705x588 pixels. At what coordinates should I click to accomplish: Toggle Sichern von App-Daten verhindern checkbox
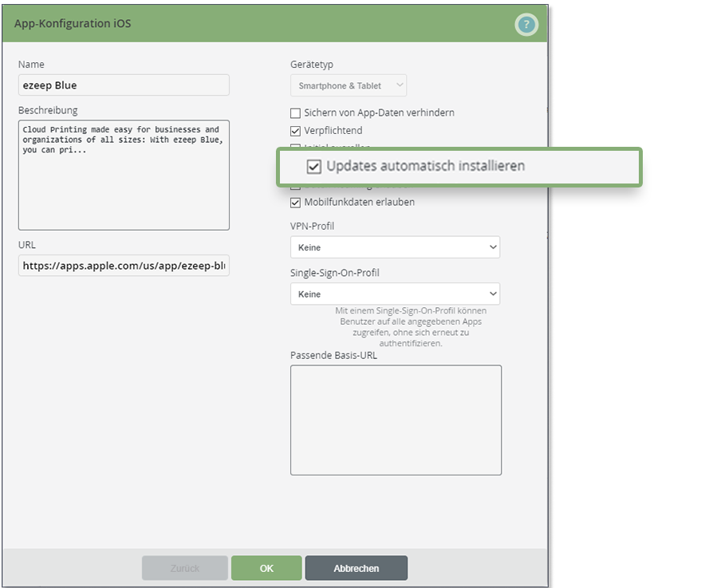coord(295,113)
